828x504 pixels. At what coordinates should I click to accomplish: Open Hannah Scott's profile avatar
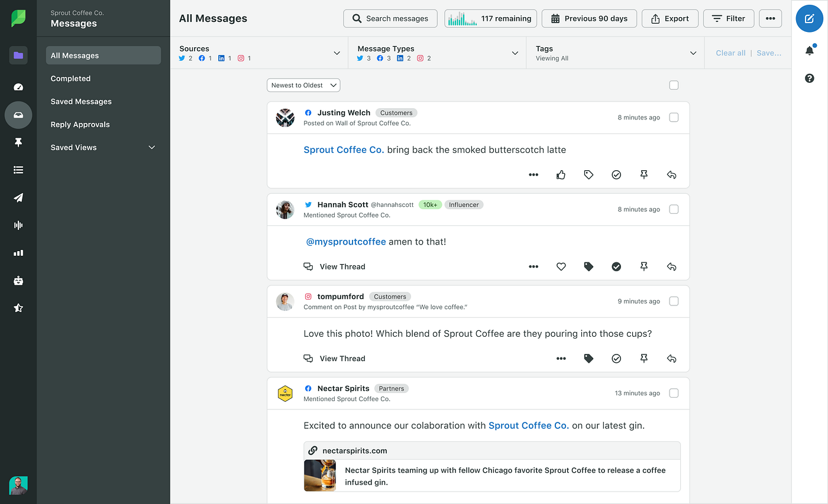[x=285, y=210]
